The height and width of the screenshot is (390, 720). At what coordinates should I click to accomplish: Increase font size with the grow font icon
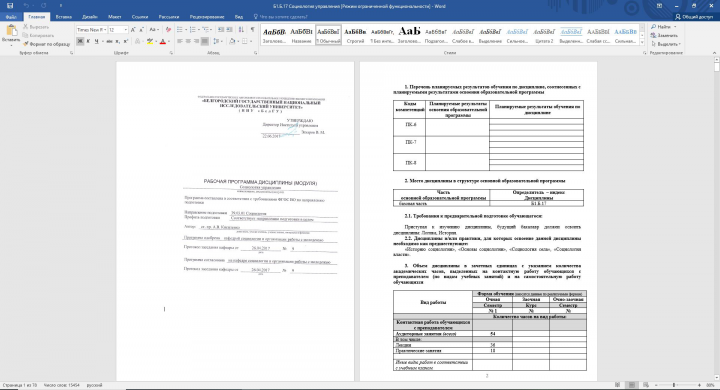133,29
